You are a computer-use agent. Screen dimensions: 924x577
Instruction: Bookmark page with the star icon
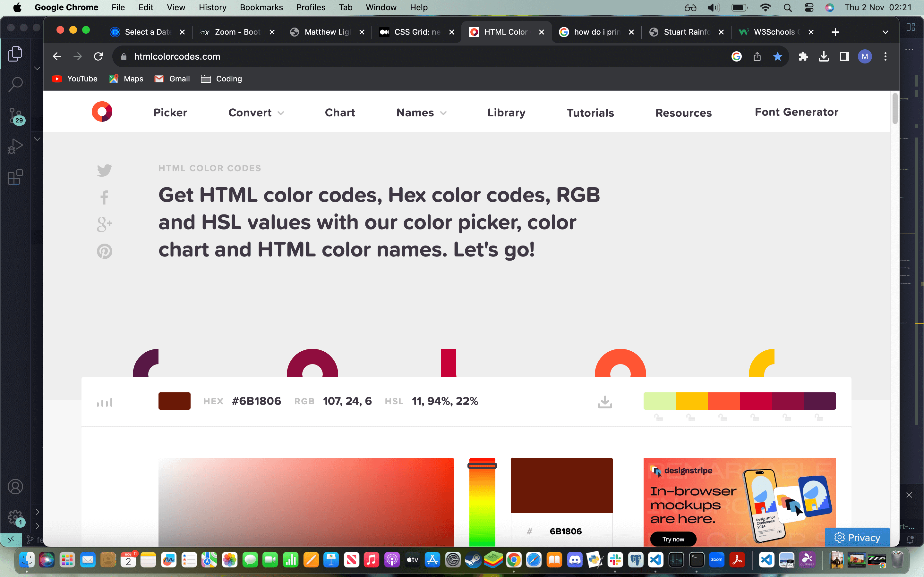tap(777, 56)
